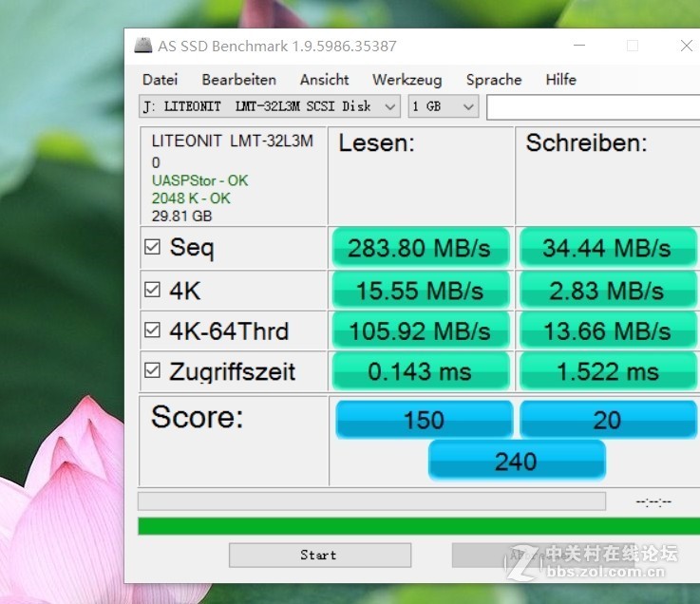
Task: Click the Start button
Action: tap(320, 555)
